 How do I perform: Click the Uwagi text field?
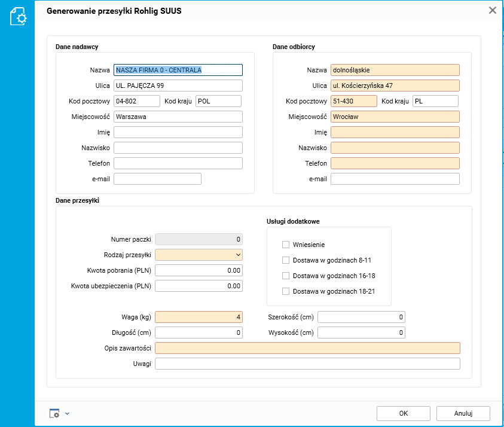[307, 364]
